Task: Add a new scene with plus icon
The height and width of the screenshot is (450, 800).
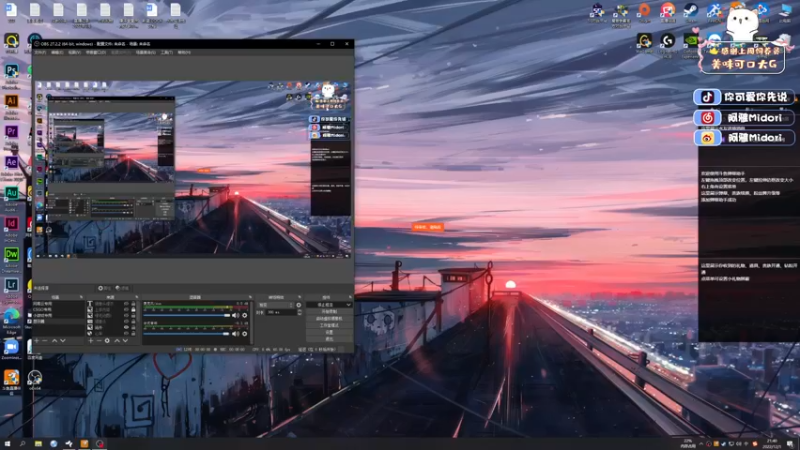Action: pos(36,340)
